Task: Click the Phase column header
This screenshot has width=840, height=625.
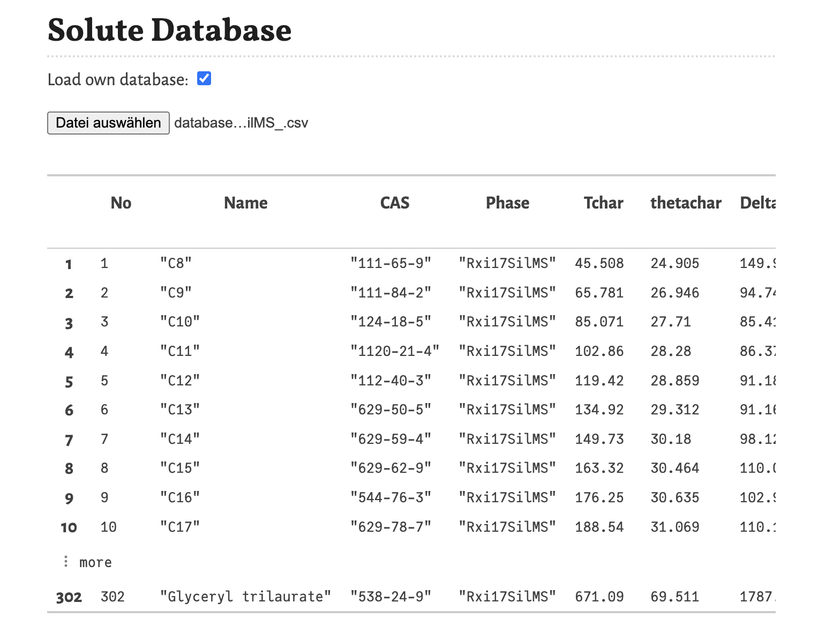Action: (x=507, y=203)
